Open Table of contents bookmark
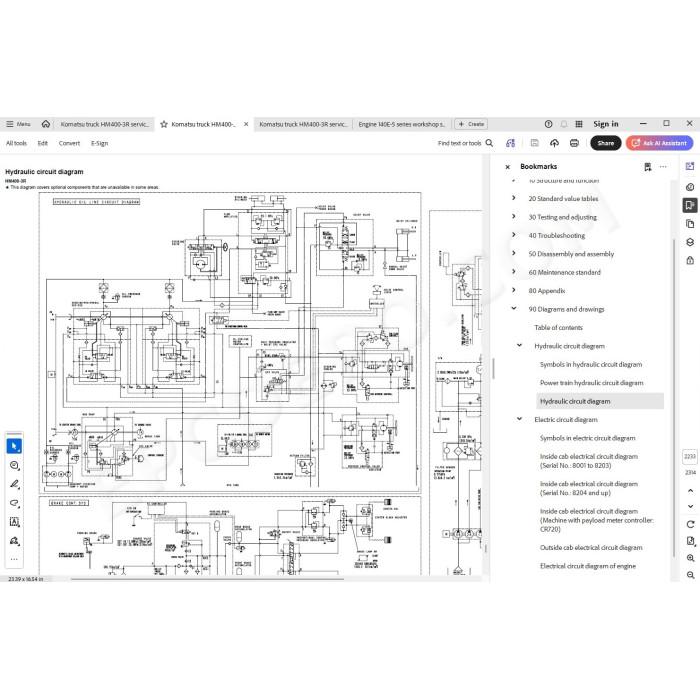700x700 pixels. pyautogui.click(x=558, y=328)
